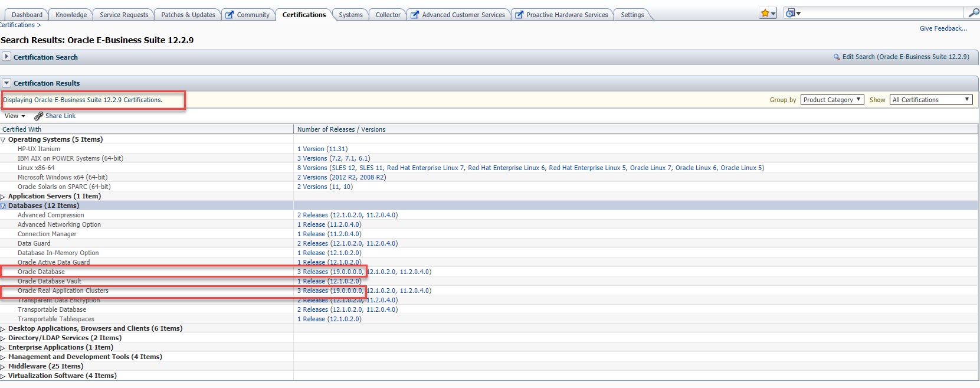Expand the Enterprise Applications group
The width and height of the screenshot is (980, 388).
(x=3, y=348)
